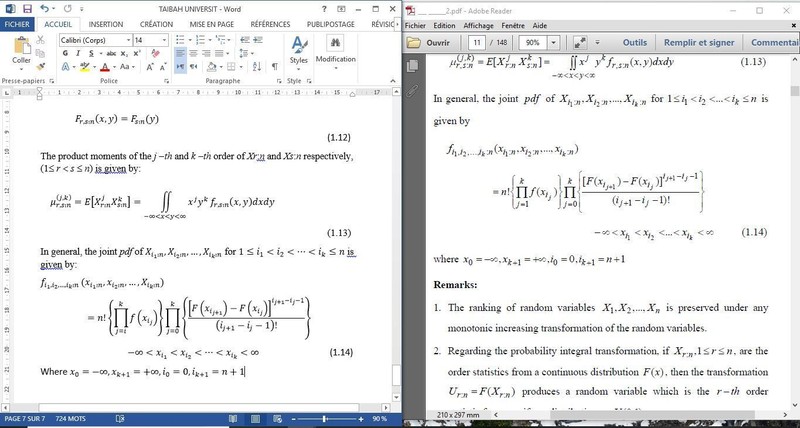Open Remplir et signer pane in Adobe Reader
Screen dimensions: 800x428
click(x=699, y=43)
